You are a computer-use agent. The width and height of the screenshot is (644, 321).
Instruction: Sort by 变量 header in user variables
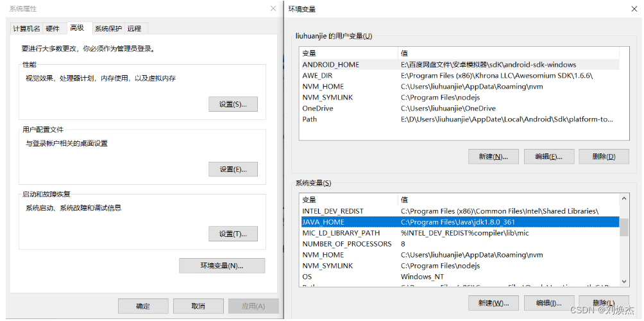[349, 53]
